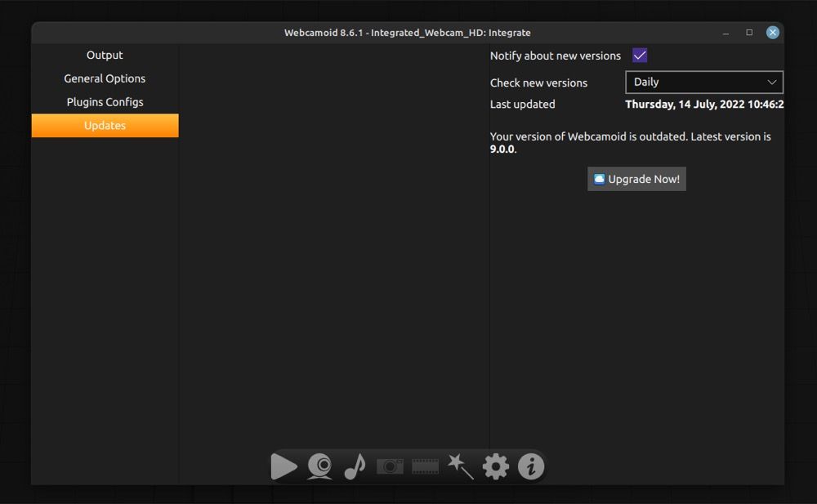Click the Last updated date Thursday, 14 July, 2022
The image size is (817, 504).
(704, 105)
